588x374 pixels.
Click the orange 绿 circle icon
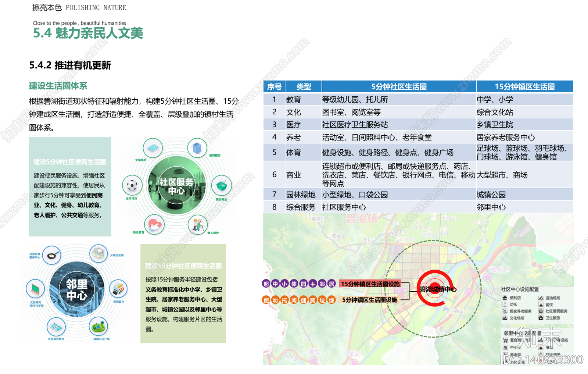331,300
